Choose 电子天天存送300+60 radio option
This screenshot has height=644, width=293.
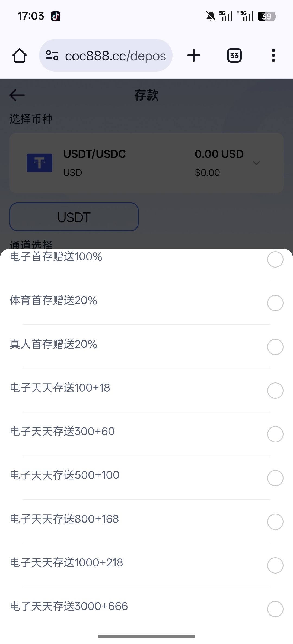275,434
